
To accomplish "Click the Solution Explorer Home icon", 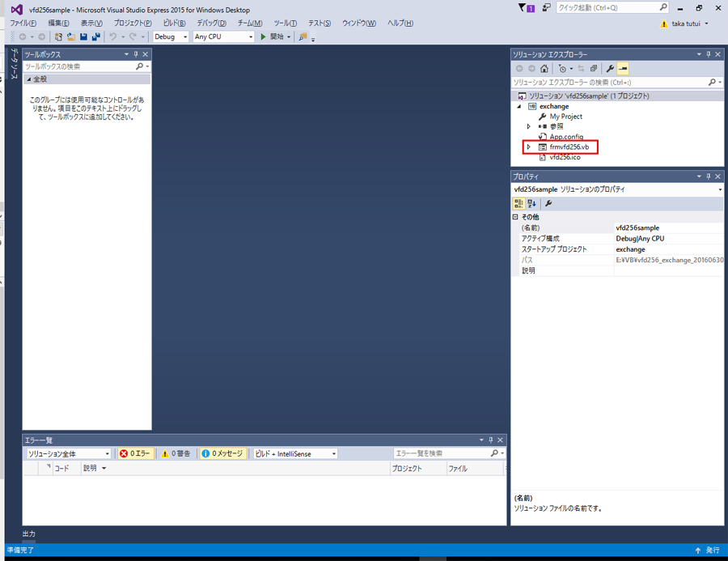I will (544, 69).
